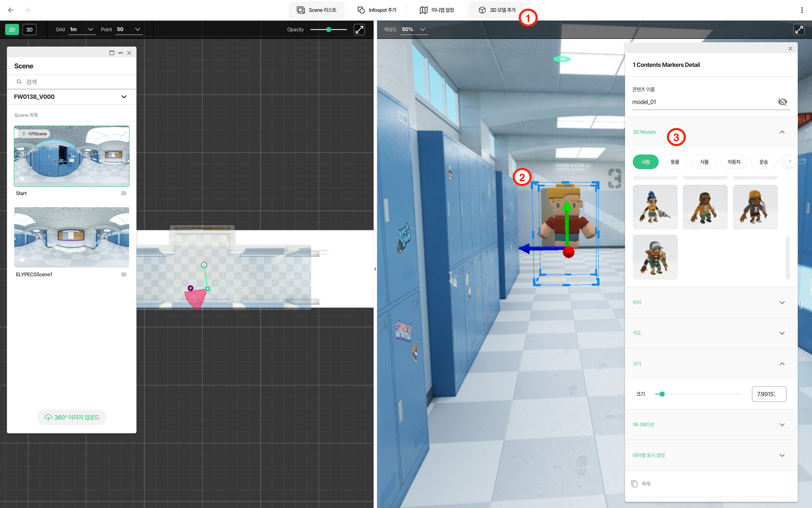Collapse the 크기 section

click(711, 363)
